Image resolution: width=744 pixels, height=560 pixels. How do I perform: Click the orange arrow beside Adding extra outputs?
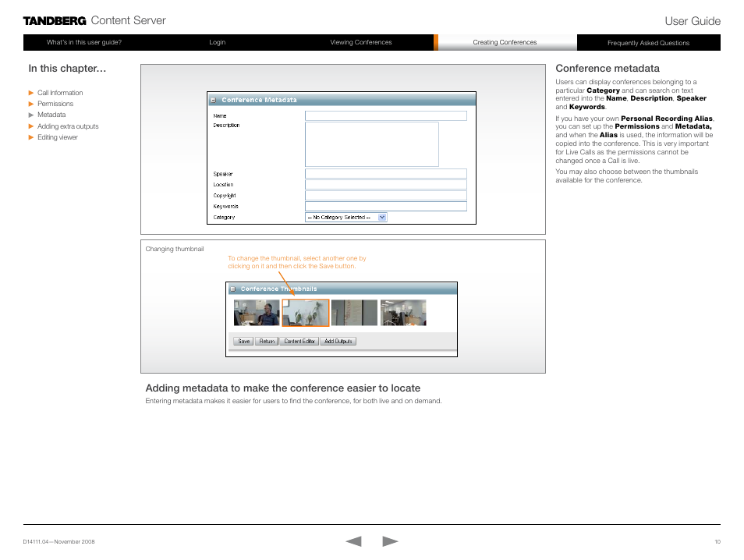[x=31, y=126]
